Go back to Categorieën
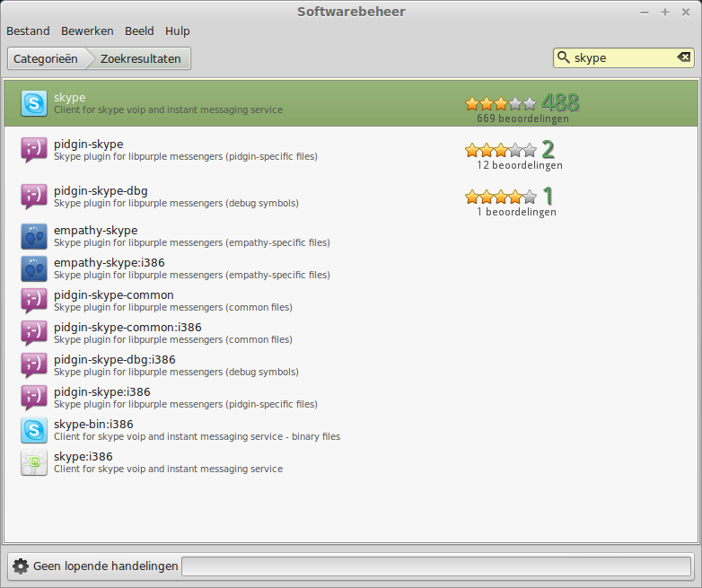The width and height of the screenshot is (702, 588). point(46,58)
